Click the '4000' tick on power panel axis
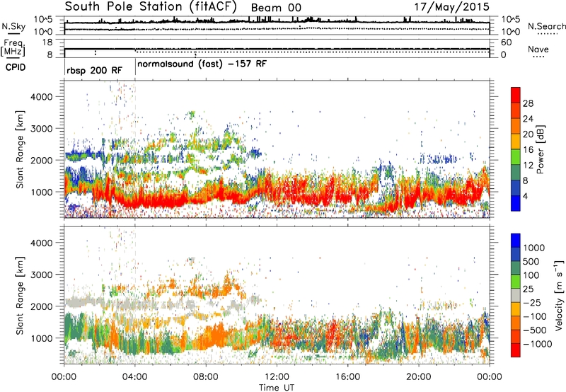The width and height of the screenshot is (566, 392). pyautogui.click(x=41, y=97)
